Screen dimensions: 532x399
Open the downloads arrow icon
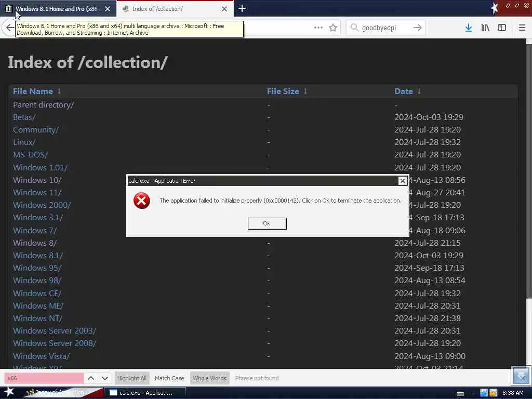click(x=469, y=28)
